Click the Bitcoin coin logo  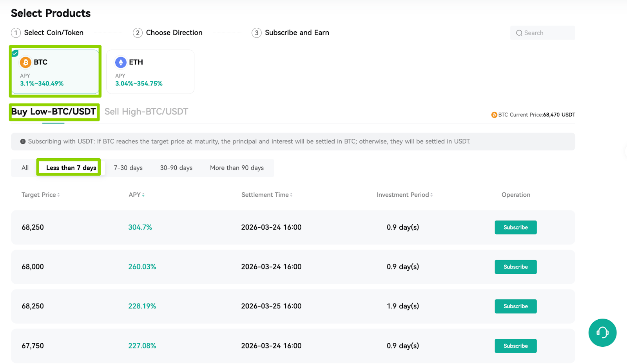25,62
